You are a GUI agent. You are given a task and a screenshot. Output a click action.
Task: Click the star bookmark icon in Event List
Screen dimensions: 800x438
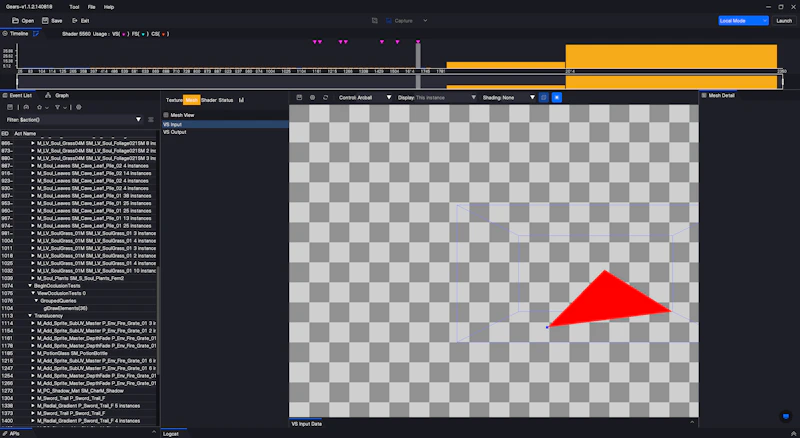(39, 107)
